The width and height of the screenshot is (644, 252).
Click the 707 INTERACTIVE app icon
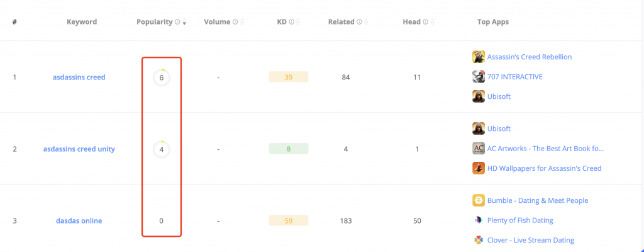click(x=479, y=77)
